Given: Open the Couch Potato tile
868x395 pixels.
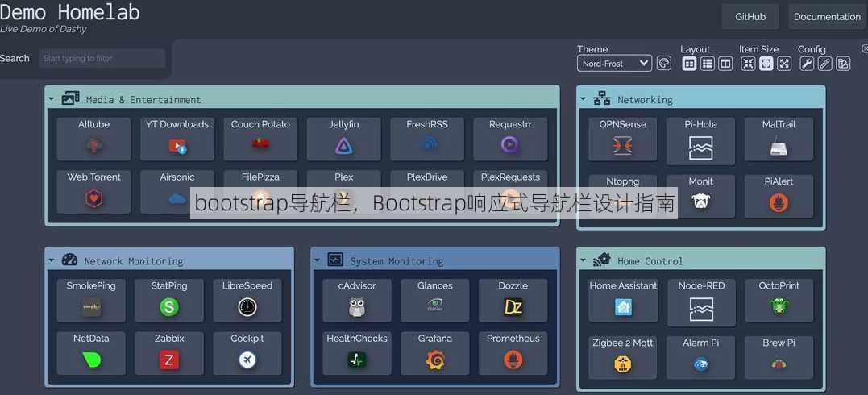Looking at the screenshot, I should [260, 139].
